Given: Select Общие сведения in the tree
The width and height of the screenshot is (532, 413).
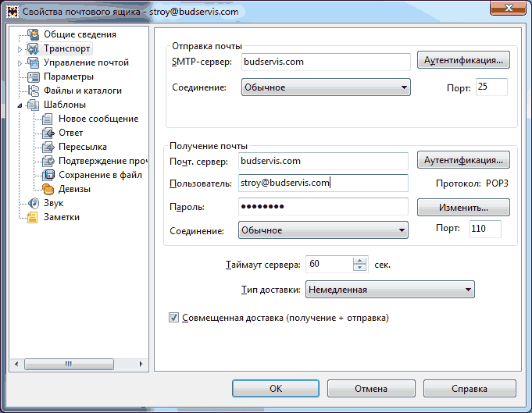Looking at the screenshot, I should (x=80, y=34).
